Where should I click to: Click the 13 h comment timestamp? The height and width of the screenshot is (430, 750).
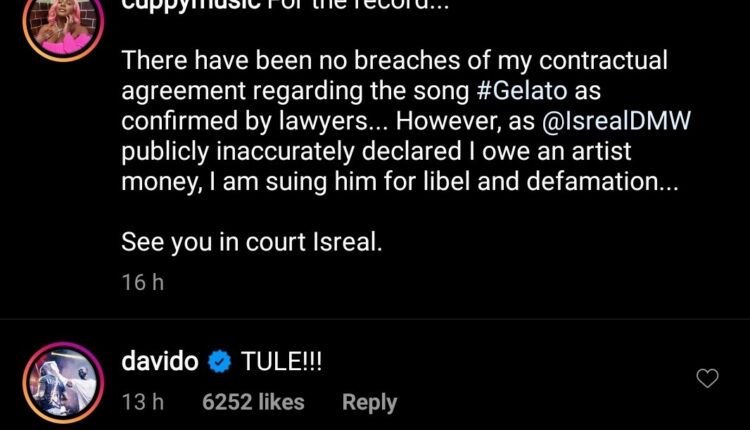[142, 402]
